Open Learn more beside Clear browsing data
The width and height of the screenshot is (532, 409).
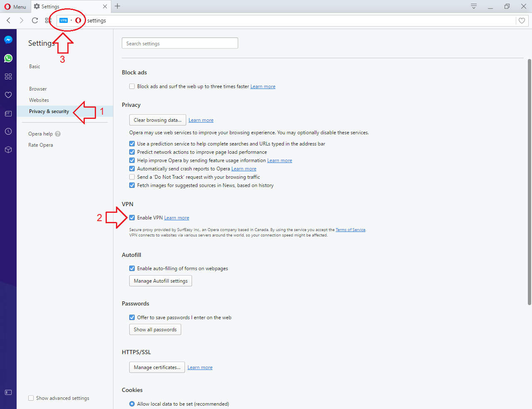(x=201, y=120)
